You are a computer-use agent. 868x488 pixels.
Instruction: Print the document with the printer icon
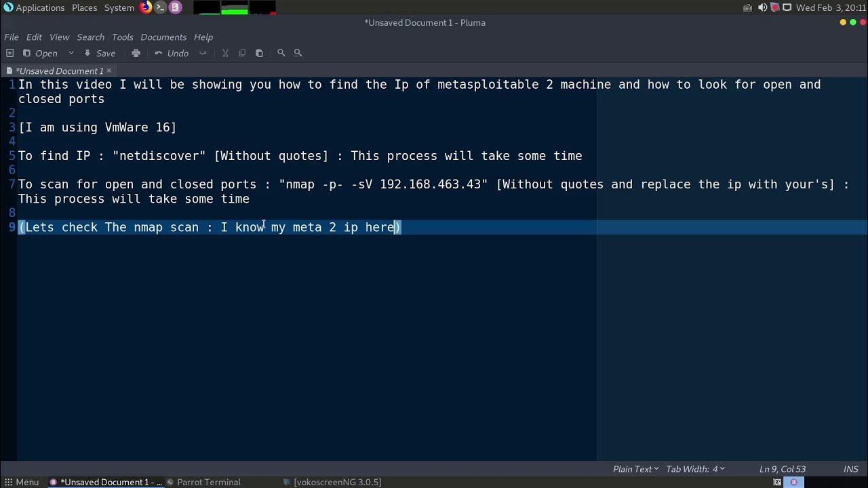[136, 53]
